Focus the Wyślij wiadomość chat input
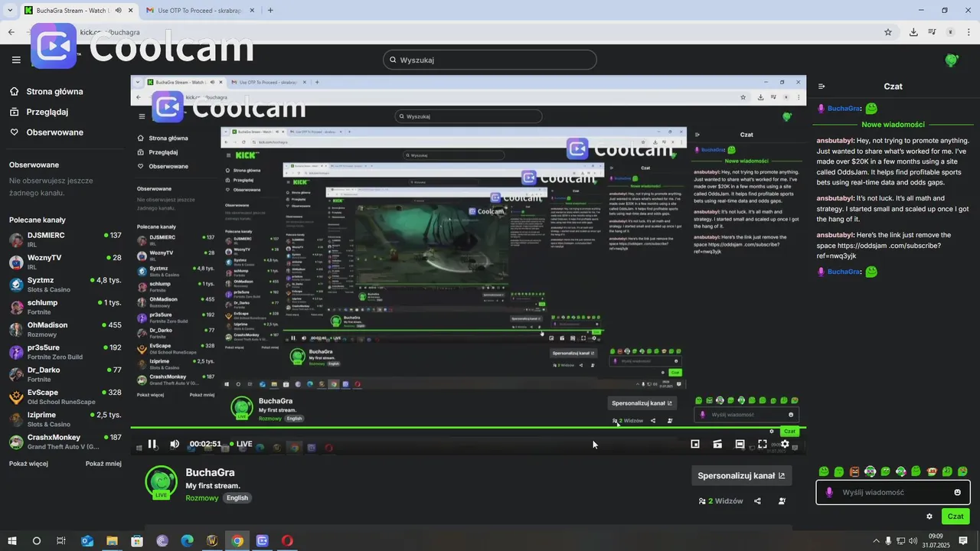This screenshot has width=980, height=551. [893, 492]
